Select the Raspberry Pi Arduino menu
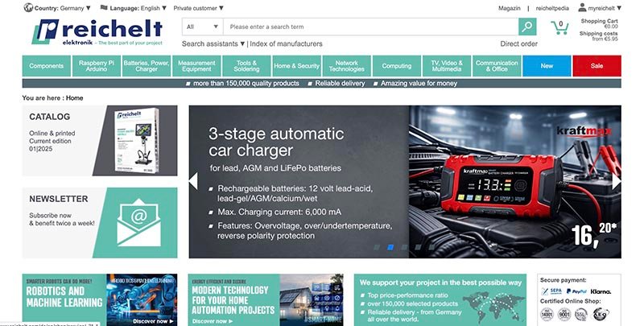 (x=95, y=66)
